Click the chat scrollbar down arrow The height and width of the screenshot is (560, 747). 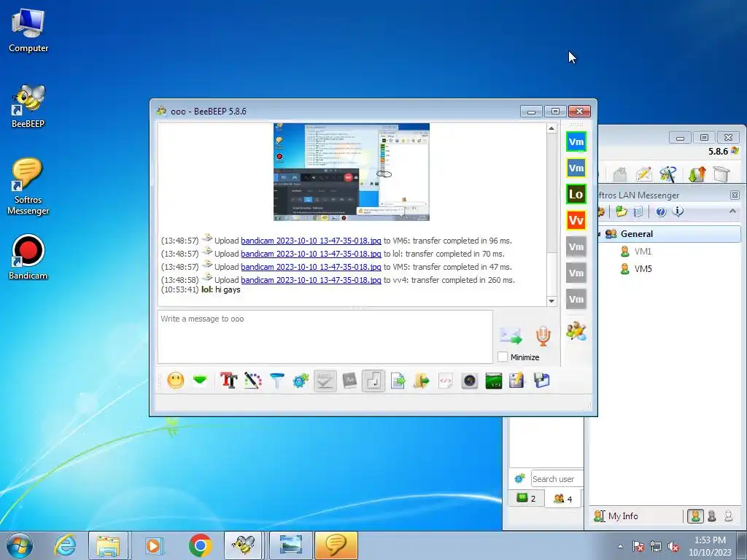click(x=551, y=301)
